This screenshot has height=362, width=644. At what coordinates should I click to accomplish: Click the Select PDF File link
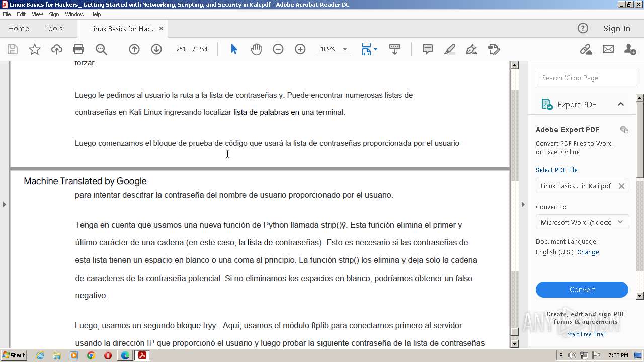[556, 170]
